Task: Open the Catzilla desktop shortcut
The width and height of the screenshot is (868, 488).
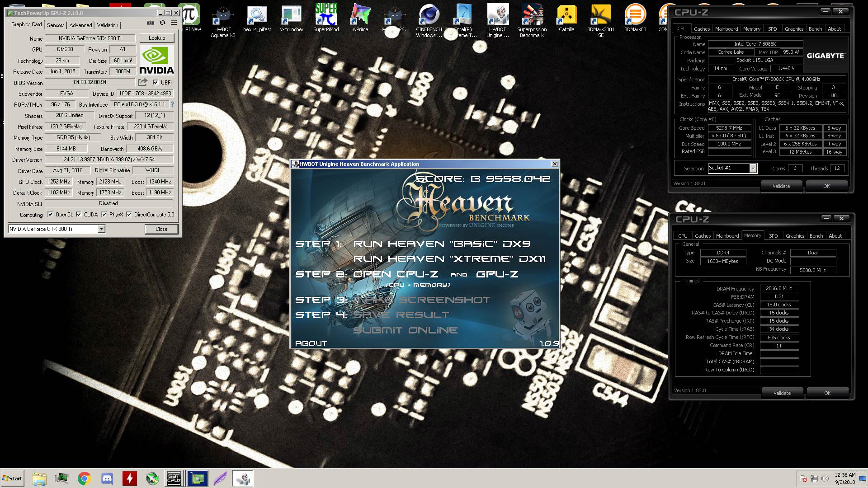Action: click(x=566, y=19)
